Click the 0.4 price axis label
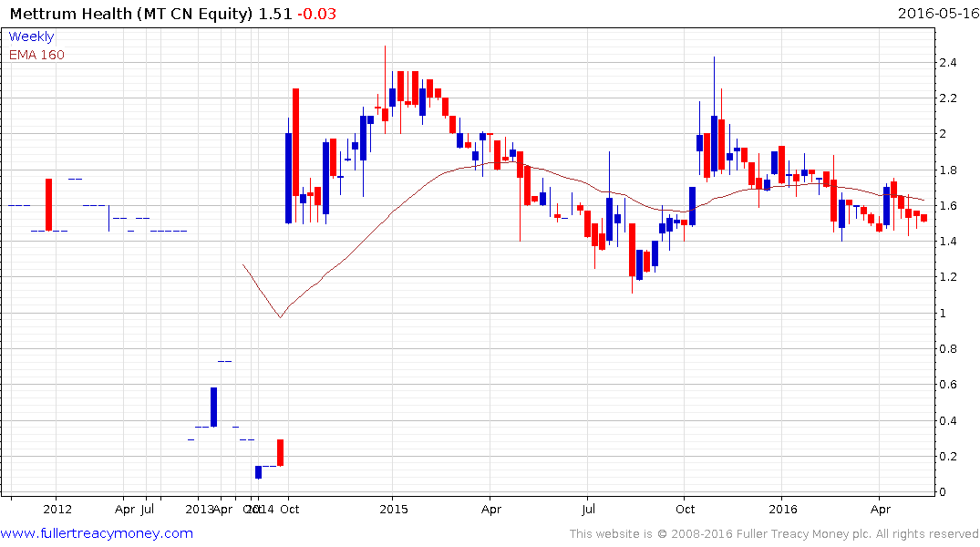The width and height of the screenshot is (980, 547). pyautogui.click(x=947, y=420)
